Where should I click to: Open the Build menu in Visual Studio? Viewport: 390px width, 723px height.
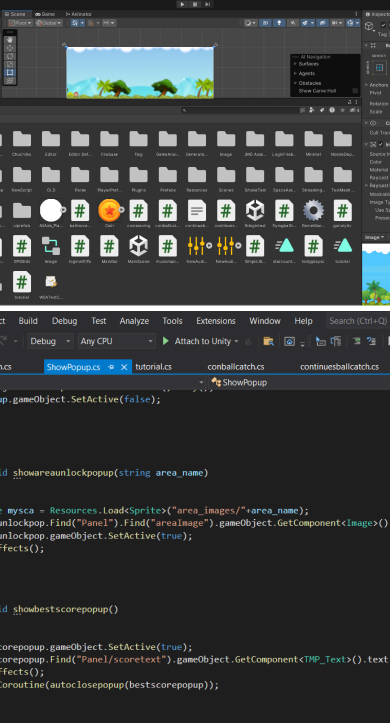click(28, 321)
